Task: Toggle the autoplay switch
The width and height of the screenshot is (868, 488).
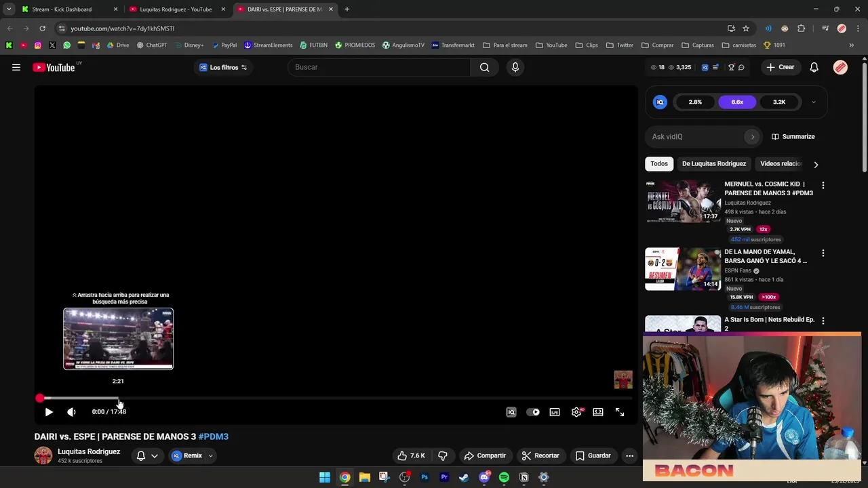Action: pyautogui.click(x=533, y=412)
